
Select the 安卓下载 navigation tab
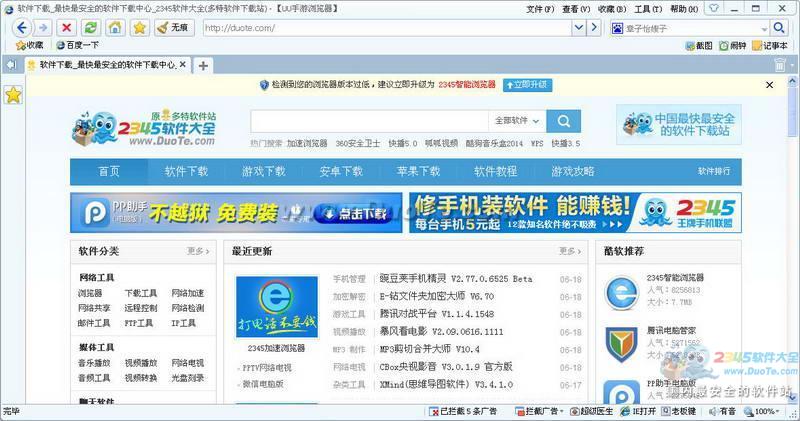coord(341,171)
